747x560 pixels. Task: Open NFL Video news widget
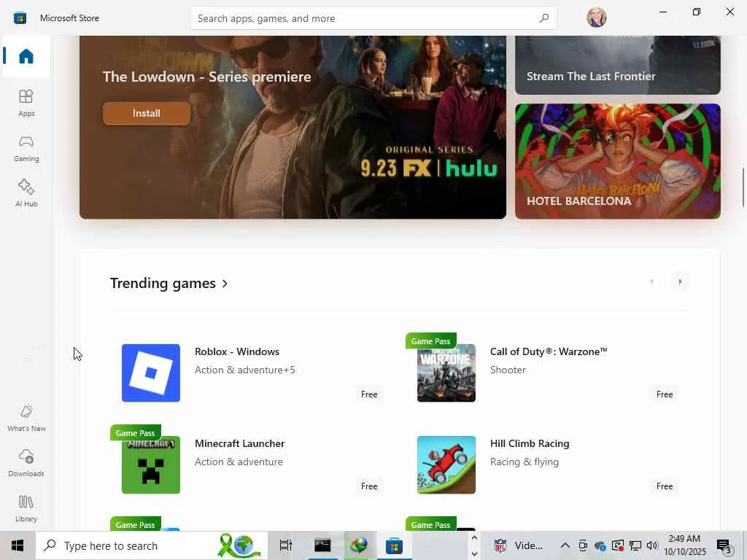click(519, 545)
